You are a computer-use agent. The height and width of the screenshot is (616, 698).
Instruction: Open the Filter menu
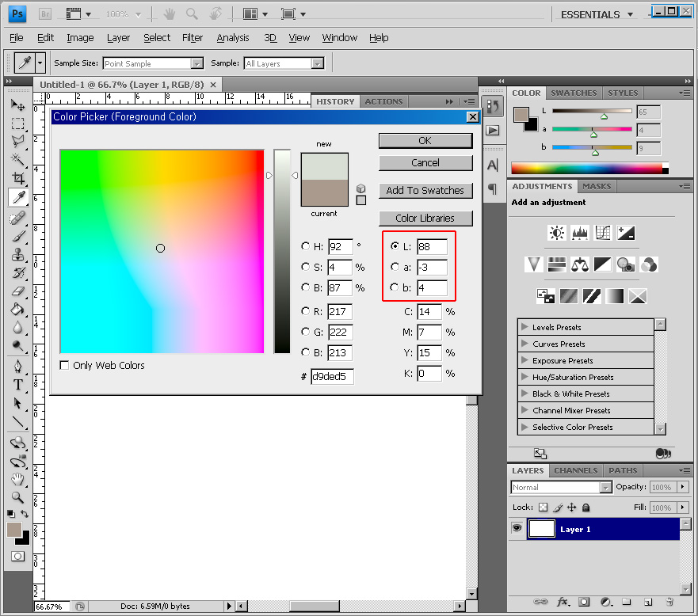click(193, 37)
